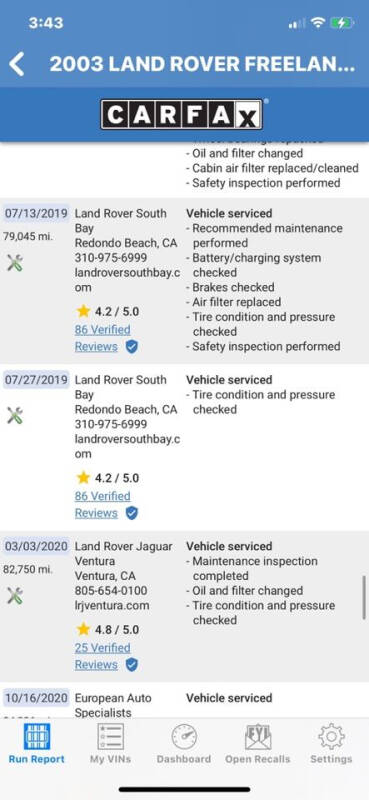The image size is (369, 800).
Task: Open 25 Verified Reviews for Ventura dealer
Action: click(x=102, y=656)
